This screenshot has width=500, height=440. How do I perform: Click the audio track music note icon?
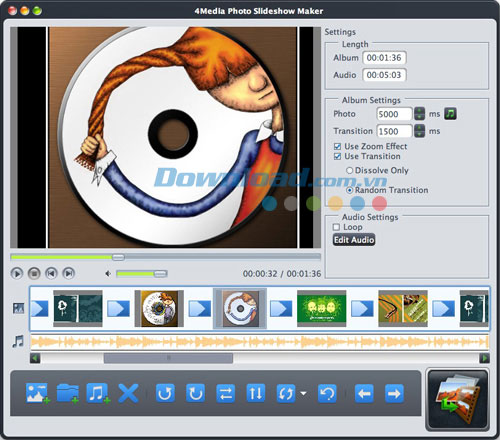(18, 342)
